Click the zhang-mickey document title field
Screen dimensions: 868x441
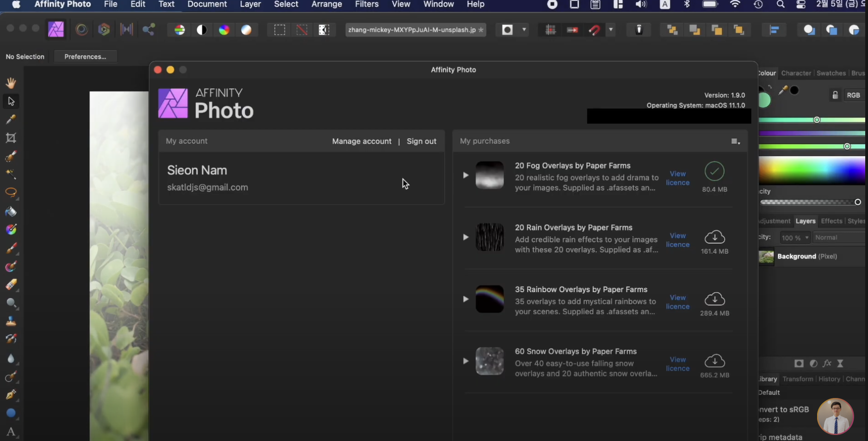pos(415,30)
